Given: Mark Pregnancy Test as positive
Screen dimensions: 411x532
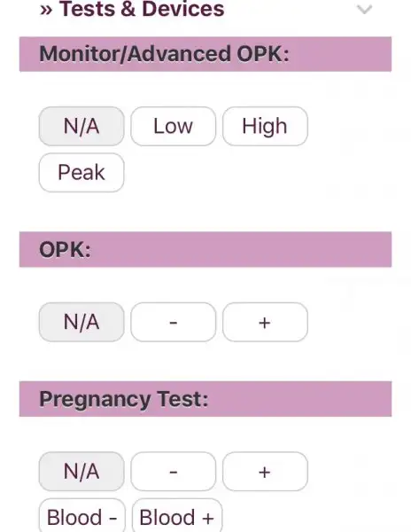Looking at the screenshot, I should [x=265, y=472].
